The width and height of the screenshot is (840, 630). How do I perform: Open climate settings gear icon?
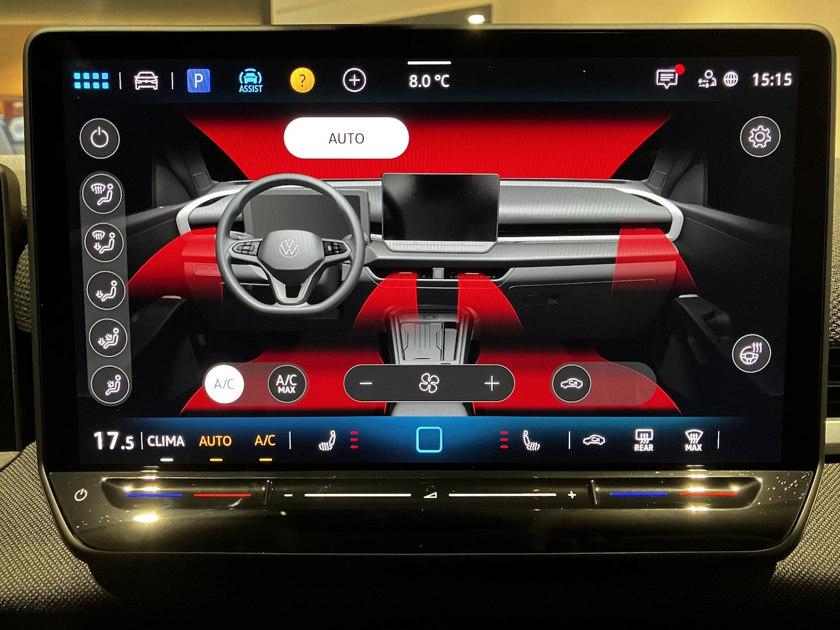(759, 137)
